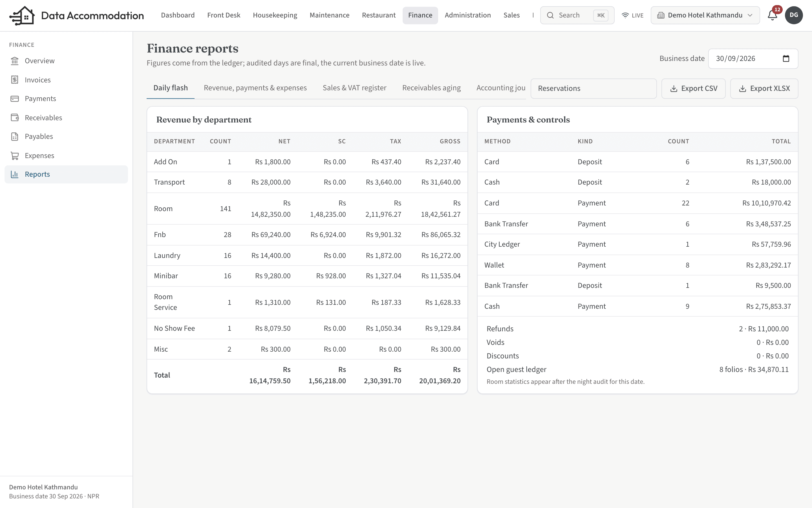Click the Sales navigation item

tap(511, 15)
